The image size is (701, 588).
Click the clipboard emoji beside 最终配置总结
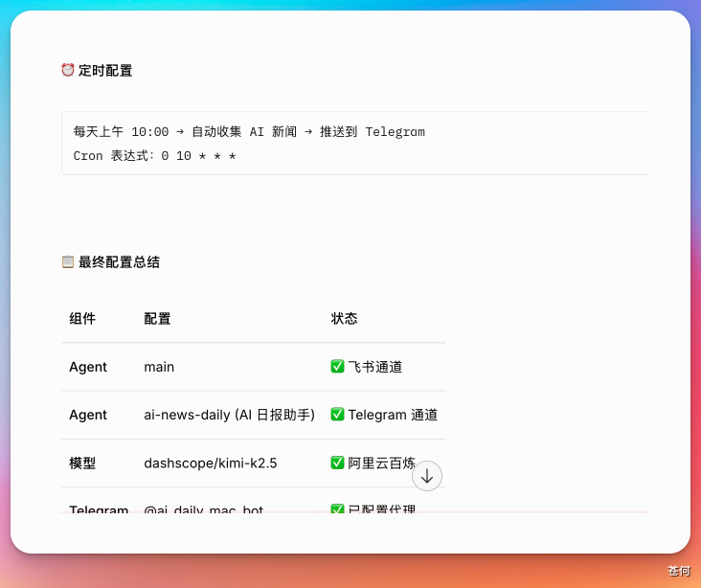(68, 261)
